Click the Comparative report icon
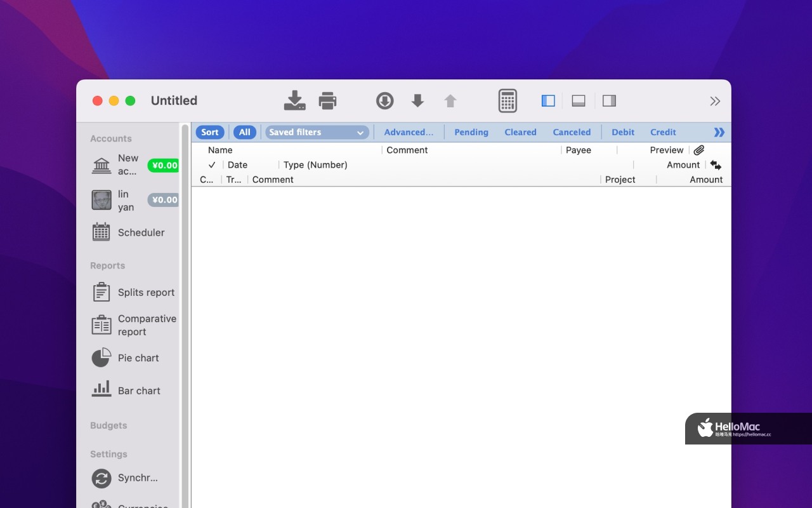Viewport: 812px width, 508px height. [x=101, y=325]
